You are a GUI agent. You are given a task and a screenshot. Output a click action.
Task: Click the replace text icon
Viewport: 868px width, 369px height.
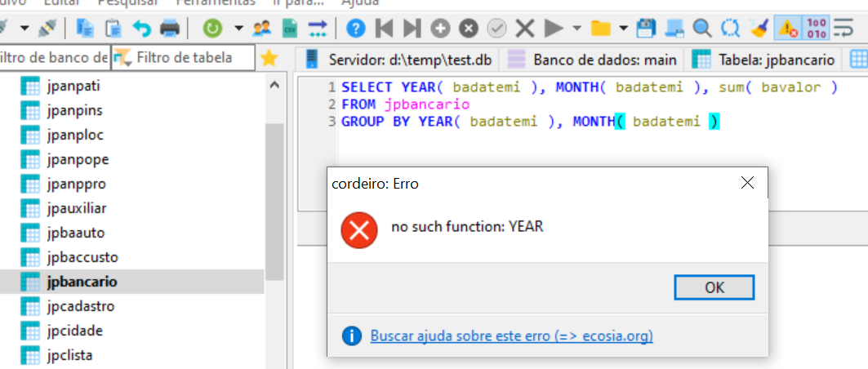pos(731,28)
